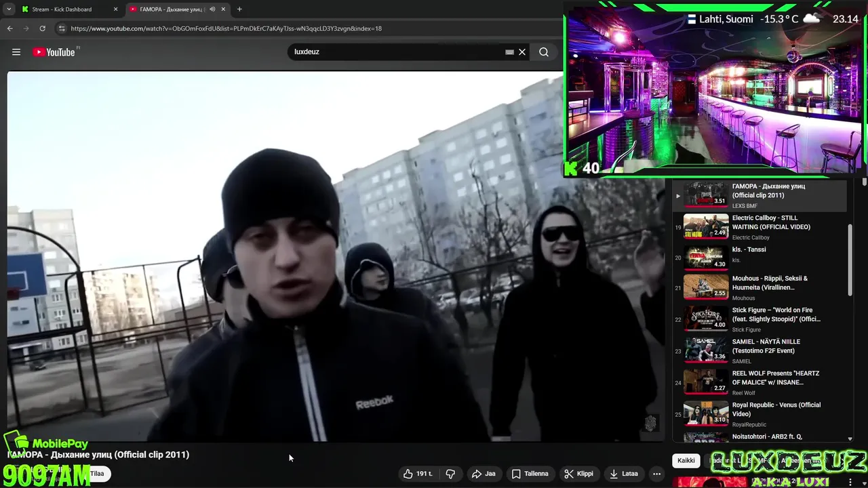Screen dimensions: 868x488
Task: Dislike the video with the thumbs down
Action: [450, 474]
